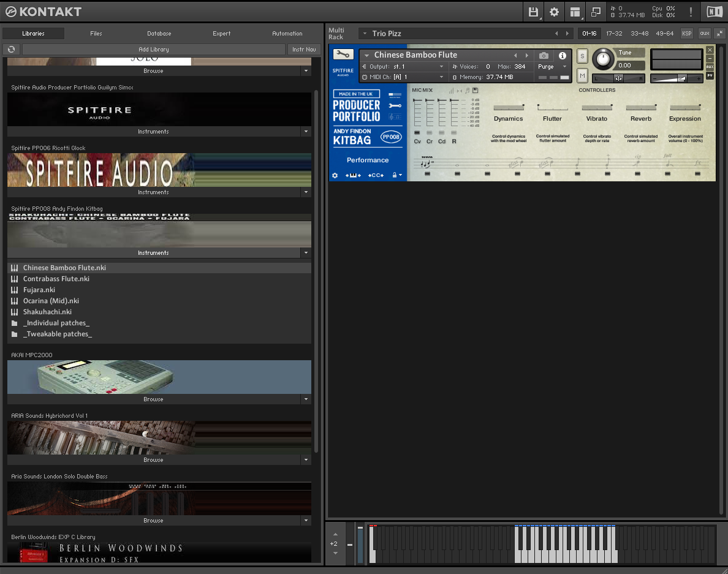Screen dimensions: 728x574
Task: Save mic mix preset disk icon
Action: coord(475,91)
